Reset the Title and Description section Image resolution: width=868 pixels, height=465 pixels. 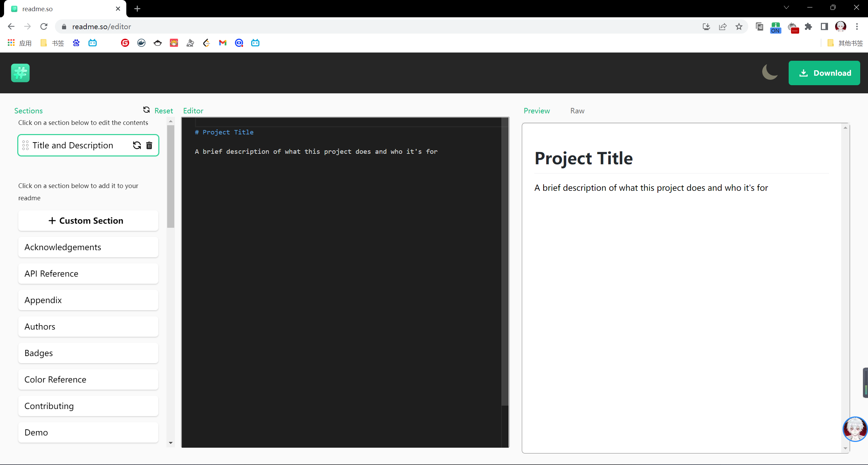point(137,145)
